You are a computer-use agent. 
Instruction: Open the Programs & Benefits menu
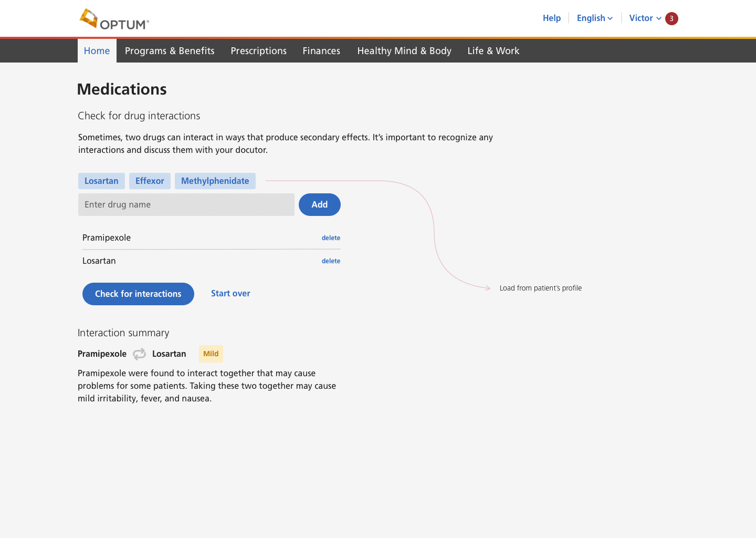(x=170, y=51)
